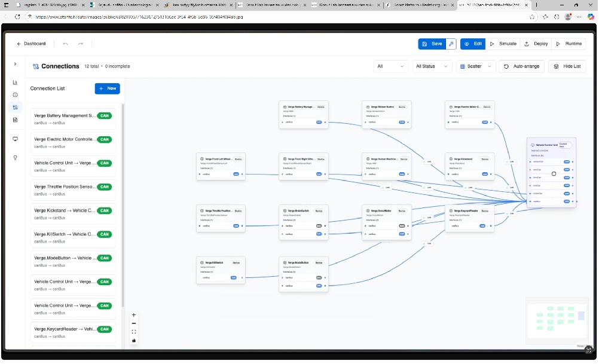Expand the left sidebar with chevron
Viewport: 599px width, 364px height.
(15, 64)
